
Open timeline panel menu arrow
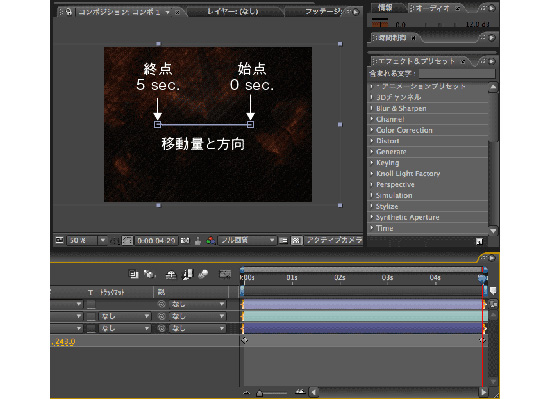[492, 258]
